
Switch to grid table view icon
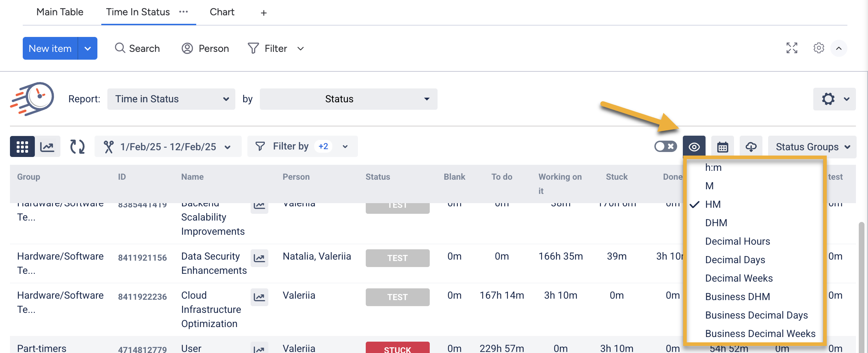(22, 147)
